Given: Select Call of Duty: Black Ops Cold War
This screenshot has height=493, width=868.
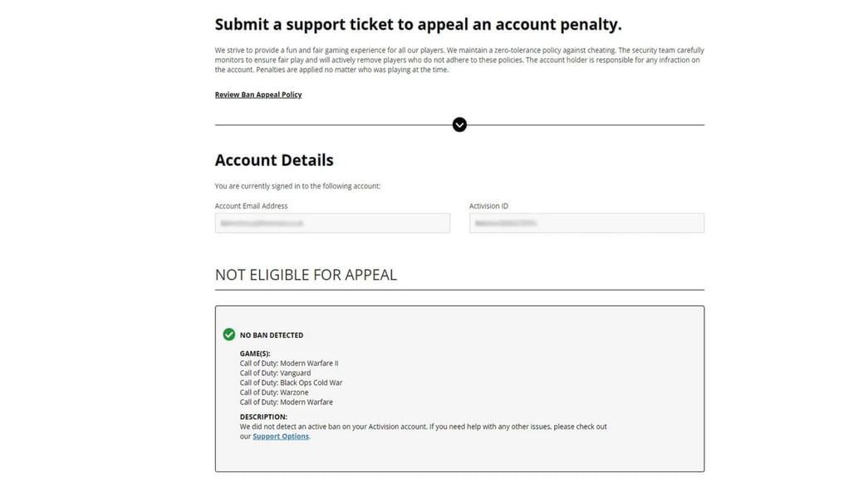Looking at the screenshot, I should pos(291,383).
